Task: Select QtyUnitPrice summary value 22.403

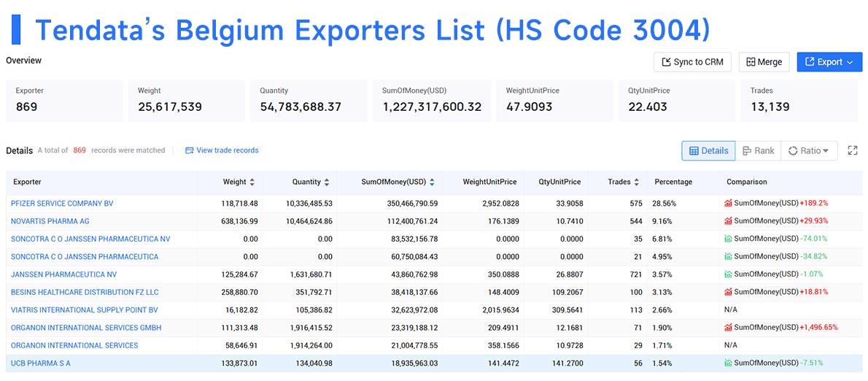Action: 648,107
